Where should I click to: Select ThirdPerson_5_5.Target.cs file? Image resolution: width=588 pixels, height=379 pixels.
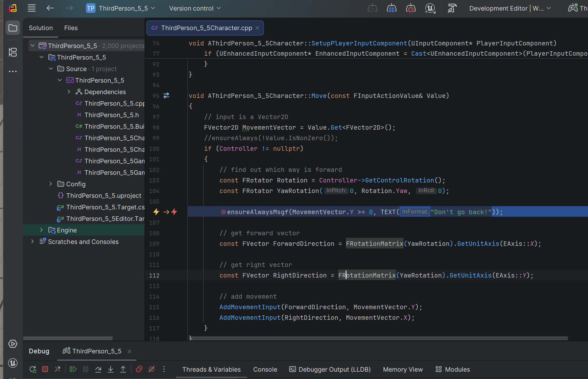tap(106, 207)
